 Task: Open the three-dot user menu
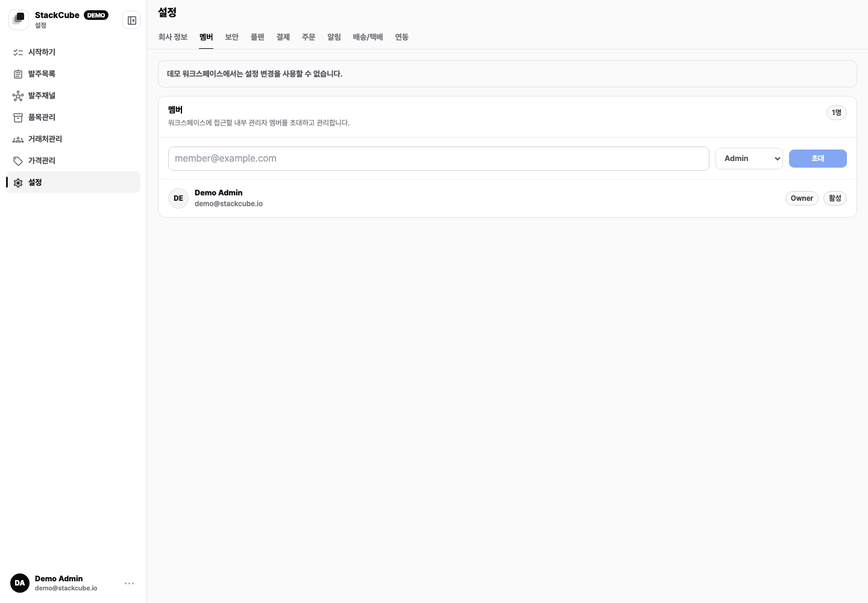pyautogui.click(x=129, y=584)
